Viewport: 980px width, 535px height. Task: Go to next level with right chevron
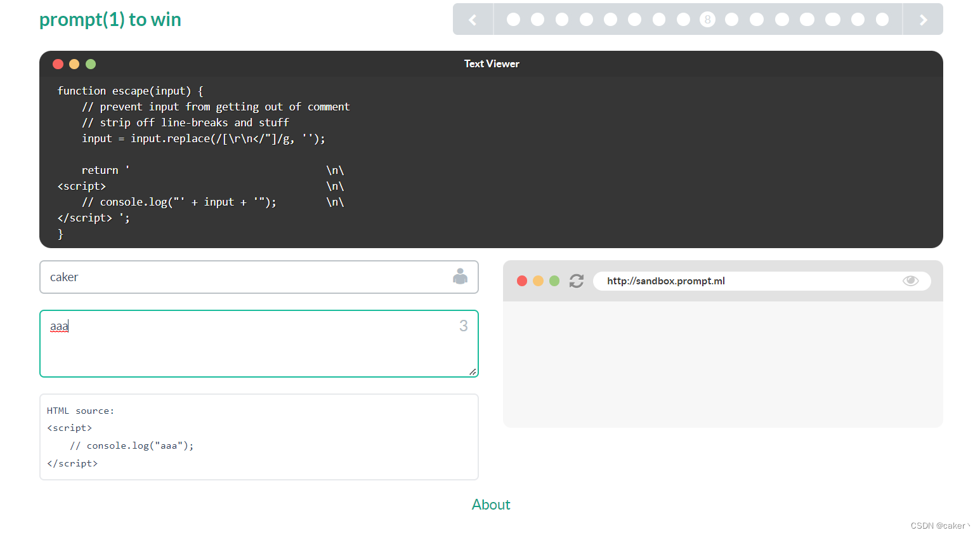(923, 20)
